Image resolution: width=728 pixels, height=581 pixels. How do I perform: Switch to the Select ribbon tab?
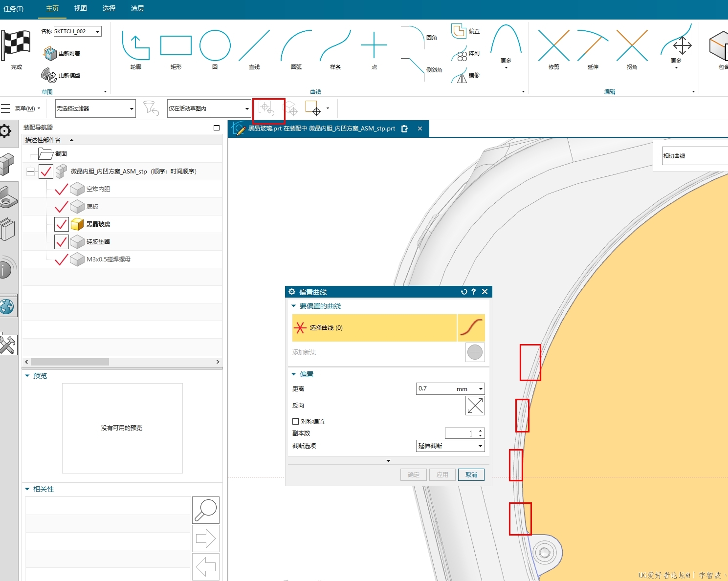[x=109, y=8]
